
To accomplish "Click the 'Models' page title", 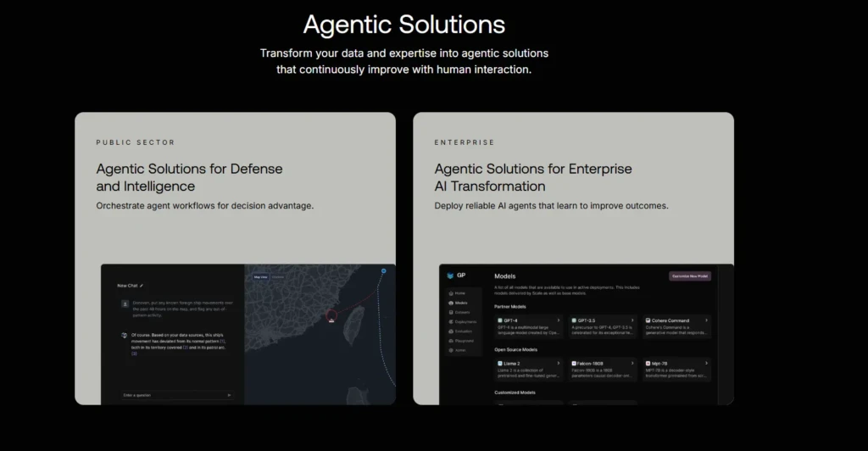I will [x=505, y=276].
